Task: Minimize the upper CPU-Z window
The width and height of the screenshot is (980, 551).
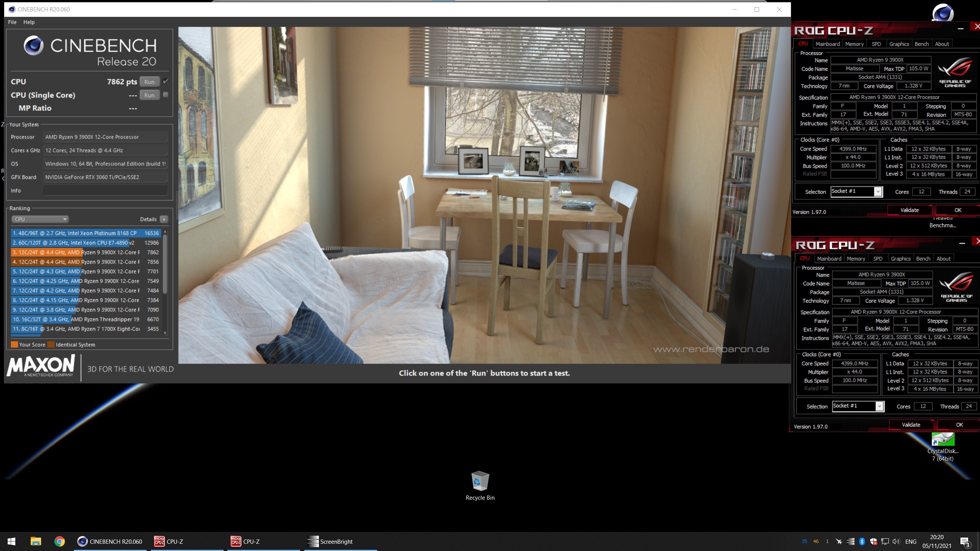Action: [x=960, y=28]
